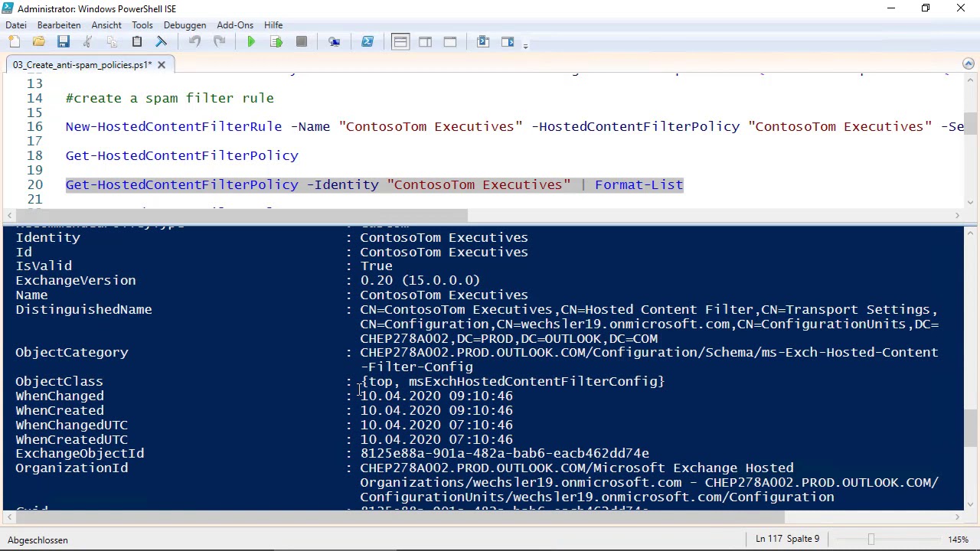Create a new script file
980x551 pixels.
coord(15,42)
